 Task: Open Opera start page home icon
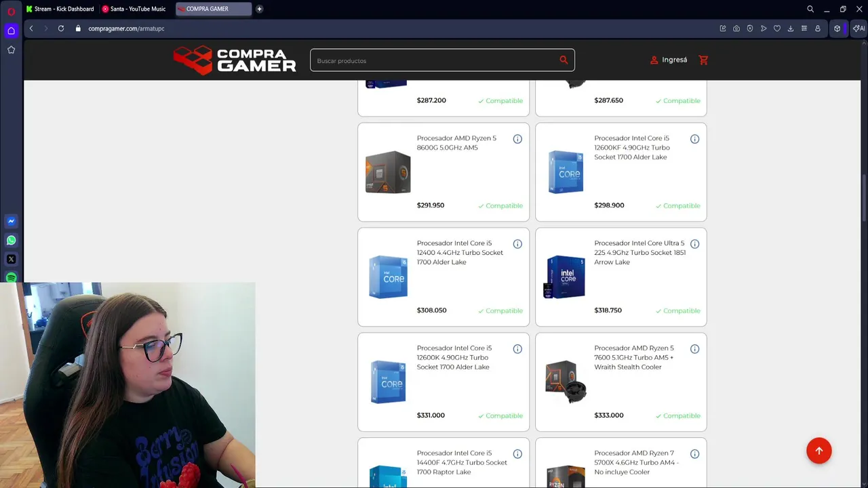point(11,30)
